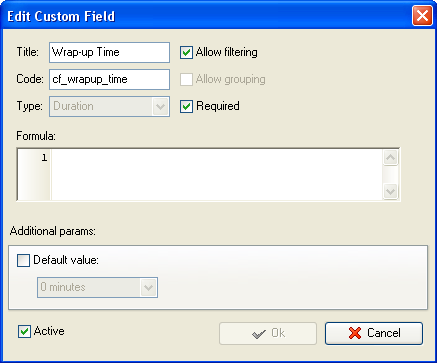Expand the 0 minutes default value dropdown
The height and width of the screenshot is (363, 437).
pos(97,287)
